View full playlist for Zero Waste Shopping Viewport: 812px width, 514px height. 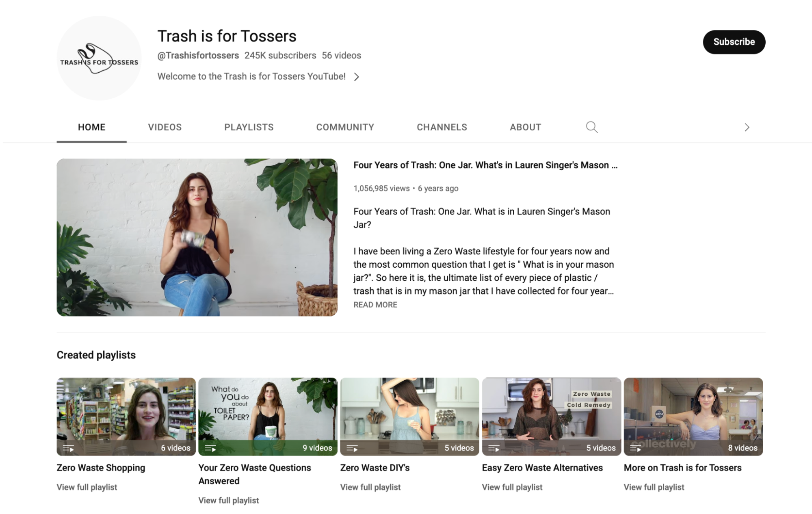tap(87, 487)
